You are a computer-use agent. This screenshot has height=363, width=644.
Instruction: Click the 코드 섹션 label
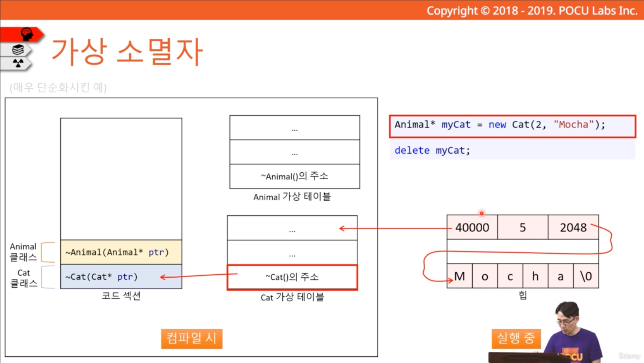(121, 296)
